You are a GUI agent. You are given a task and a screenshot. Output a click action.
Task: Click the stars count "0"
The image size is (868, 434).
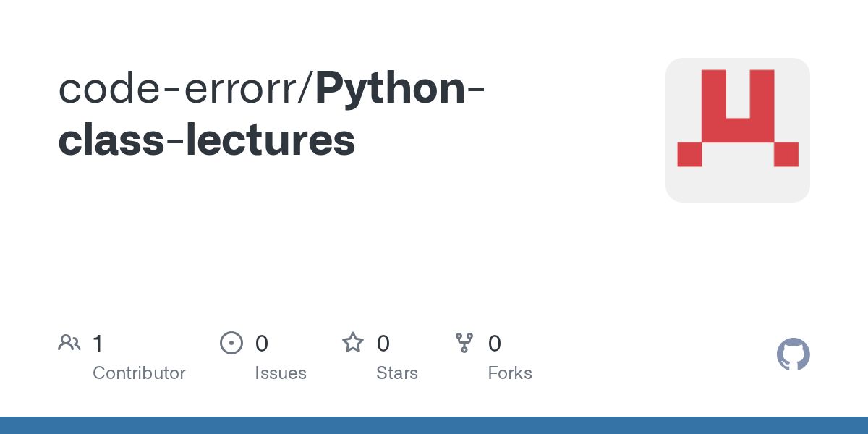coord(383,344)
